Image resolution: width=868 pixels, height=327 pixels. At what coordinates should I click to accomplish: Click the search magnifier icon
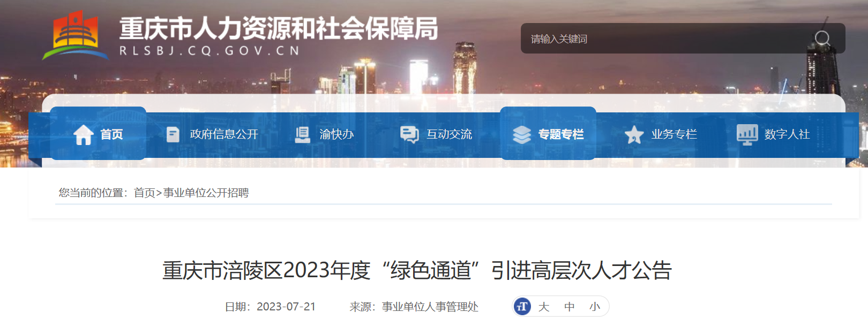tap(822, 39)
